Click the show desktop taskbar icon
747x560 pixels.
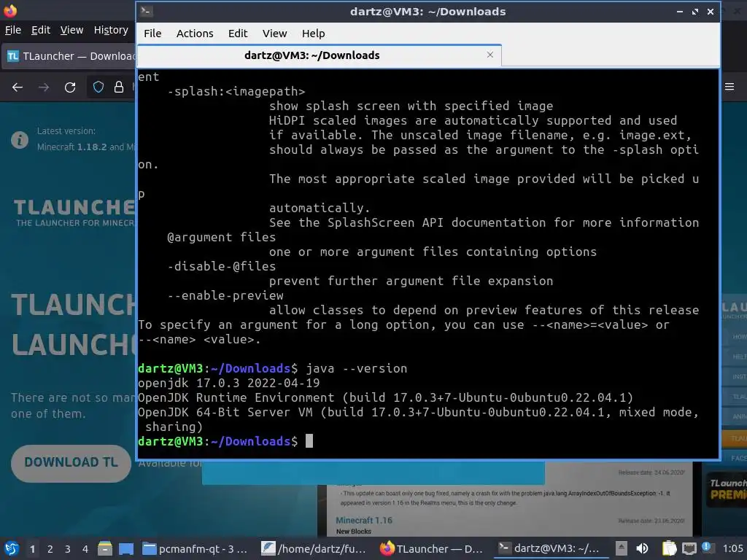pyautogui.click(x=126, y=548)
